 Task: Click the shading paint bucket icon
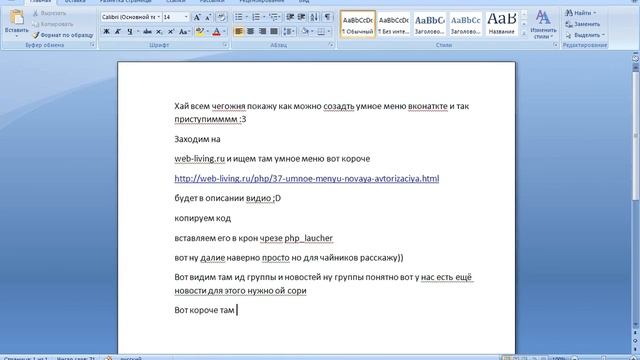point(304,31)
